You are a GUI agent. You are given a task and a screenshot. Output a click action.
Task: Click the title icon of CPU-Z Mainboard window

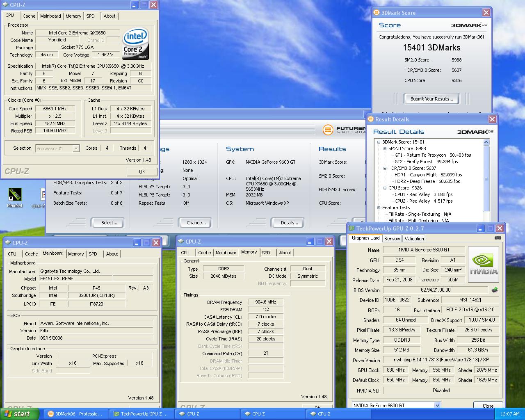click(x=8, y=243)
